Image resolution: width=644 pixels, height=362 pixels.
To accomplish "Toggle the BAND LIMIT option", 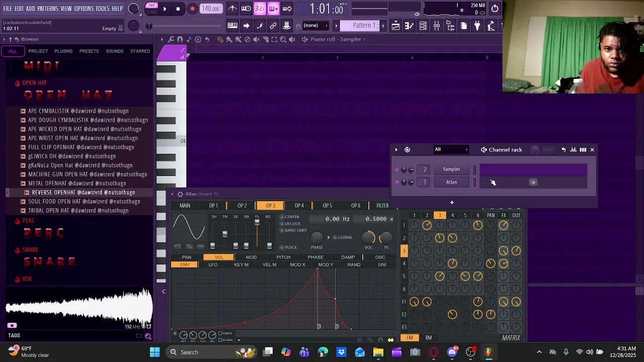I will pos(293,230).
